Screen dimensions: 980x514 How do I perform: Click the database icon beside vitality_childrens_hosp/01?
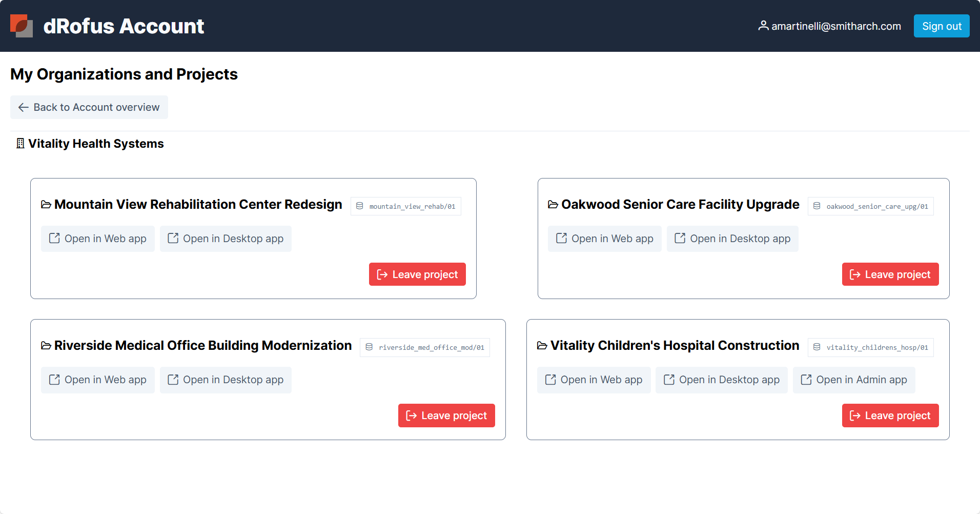[x=817, y=347]
